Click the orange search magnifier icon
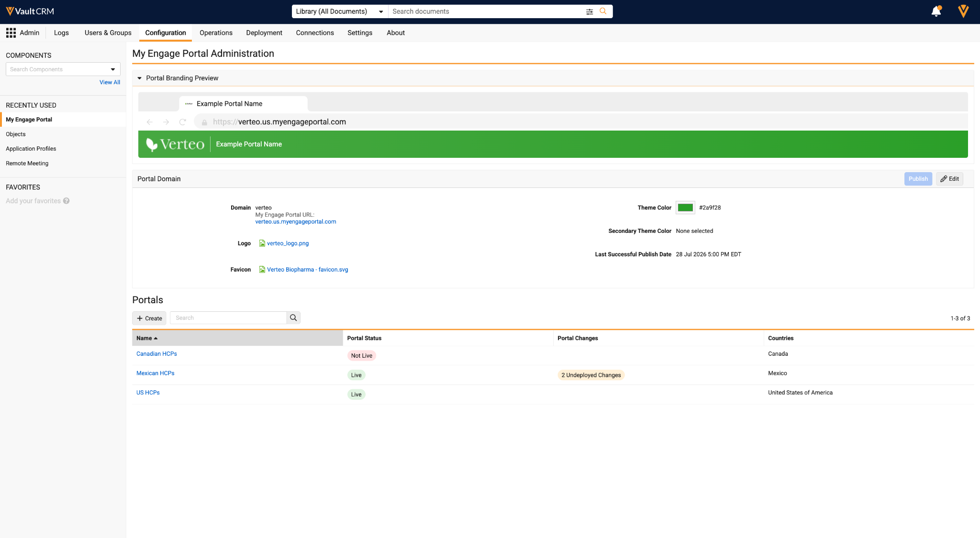Viewport: 980px width, 538px height. click(603, 11)
